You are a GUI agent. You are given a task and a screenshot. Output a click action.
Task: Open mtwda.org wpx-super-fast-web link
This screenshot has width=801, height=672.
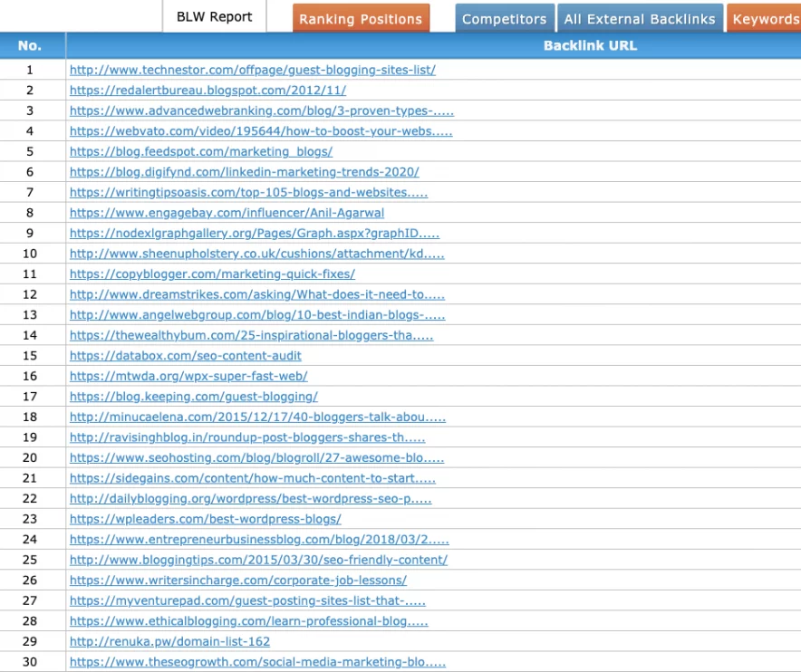point(188,377)
